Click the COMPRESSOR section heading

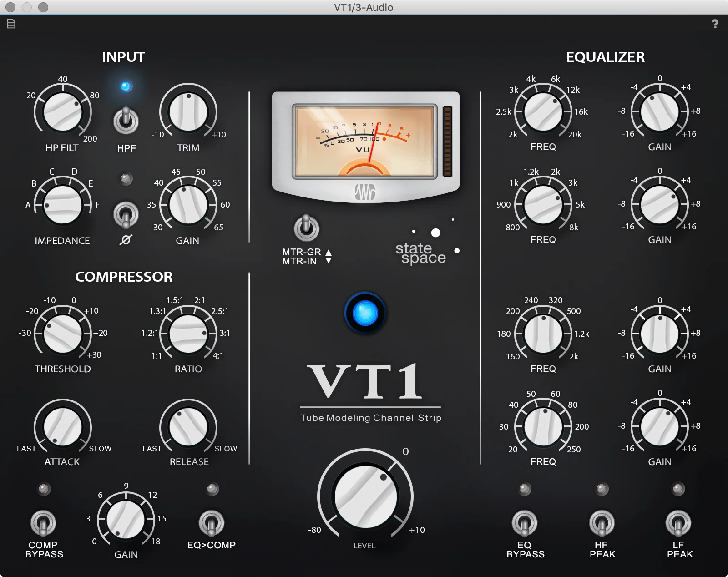pyautogui.click(x=124, y=277)
